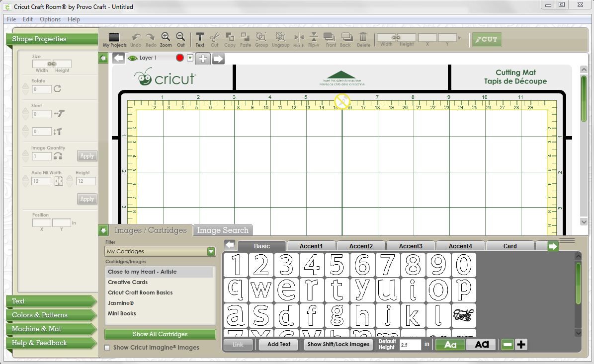Switch to the Card tab
This screenshot has height=364, width=594.
(510, 246)
